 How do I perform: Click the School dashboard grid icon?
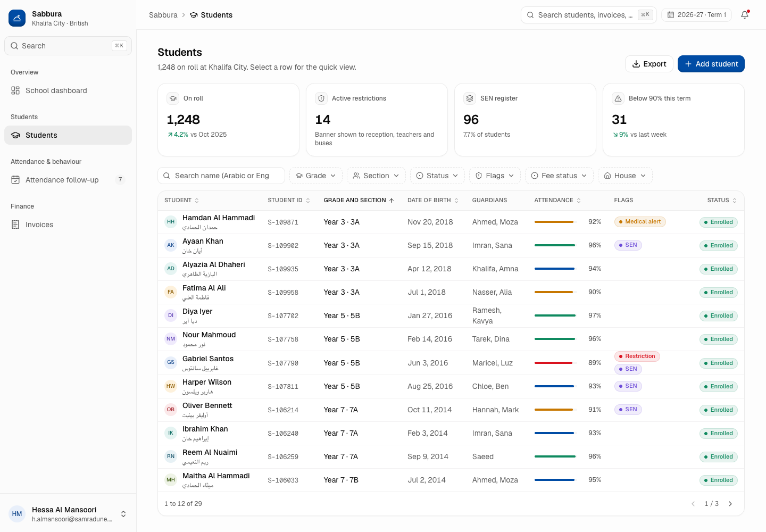pos(15,90)
